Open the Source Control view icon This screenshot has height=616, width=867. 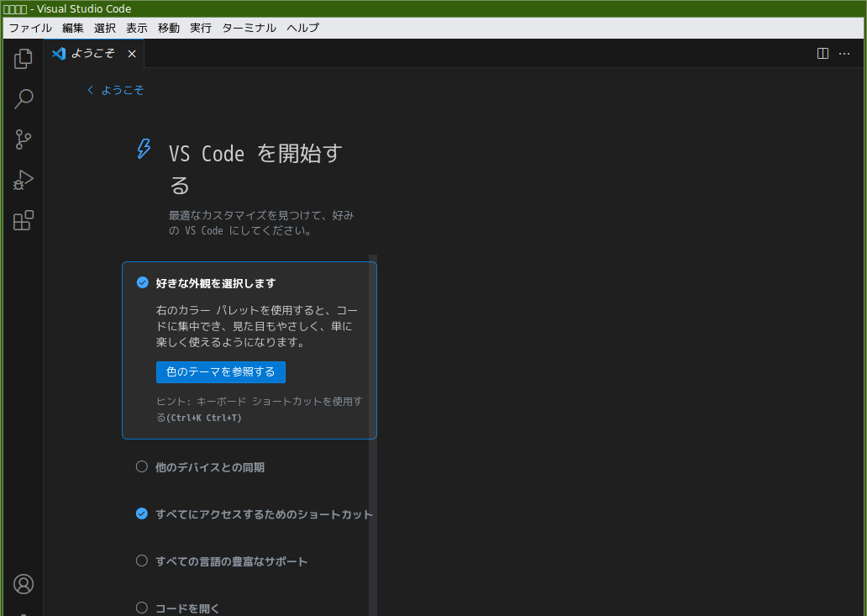24,140
